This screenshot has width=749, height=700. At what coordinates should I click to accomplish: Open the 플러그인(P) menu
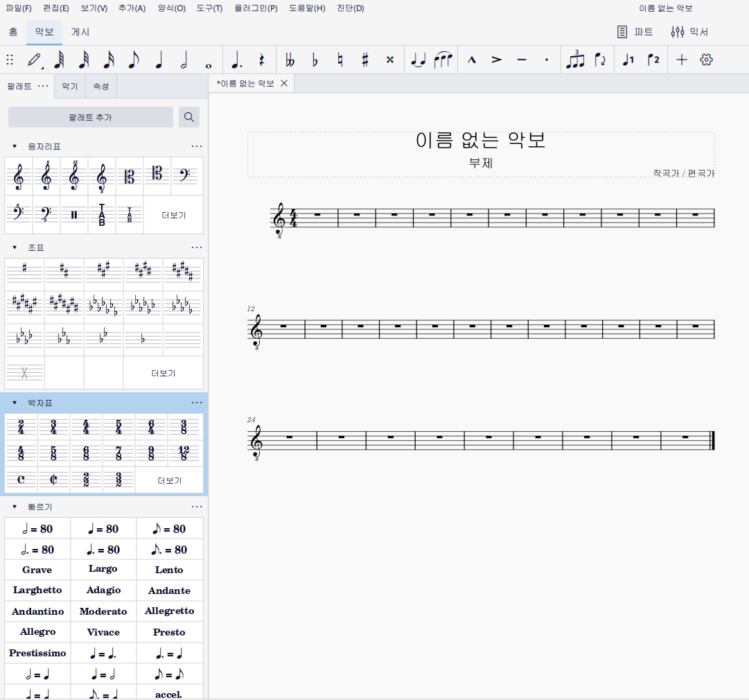(256, 8)
